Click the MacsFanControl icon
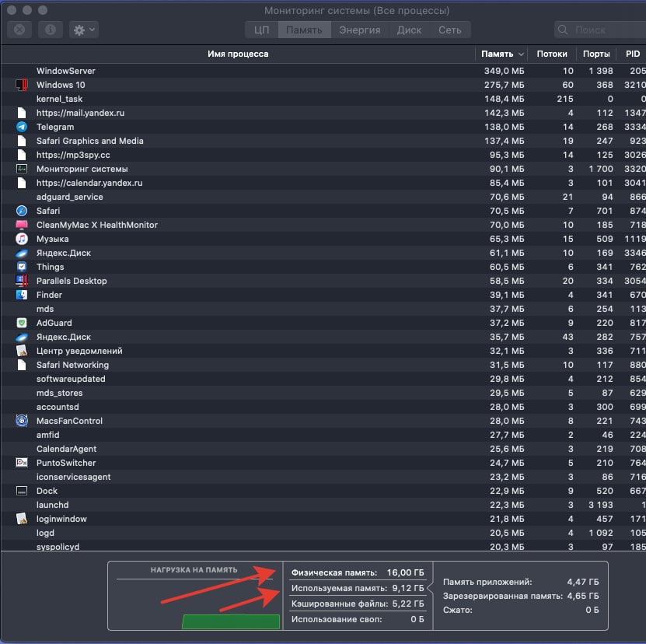 [x=22, y=421]
